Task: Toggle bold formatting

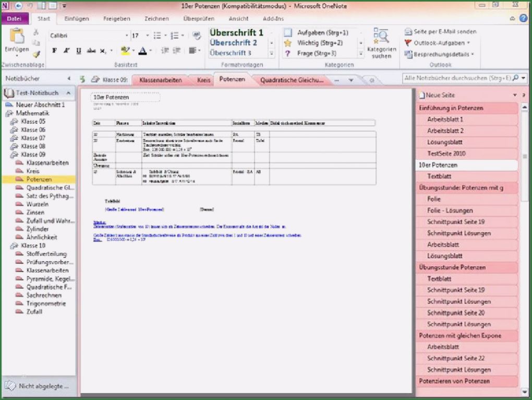Action: (x=54, y=51)
